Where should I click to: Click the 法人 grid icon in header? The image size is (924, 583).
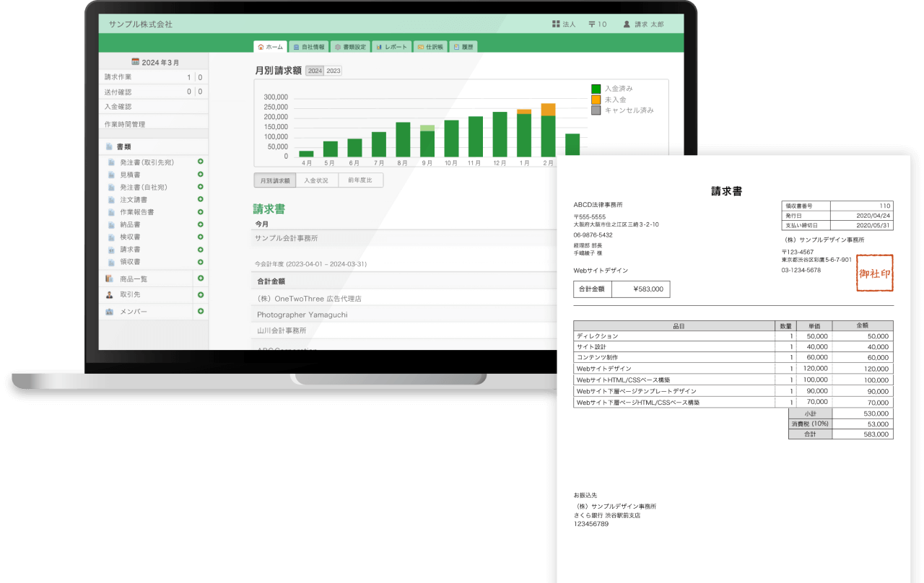tap(556, 24)
